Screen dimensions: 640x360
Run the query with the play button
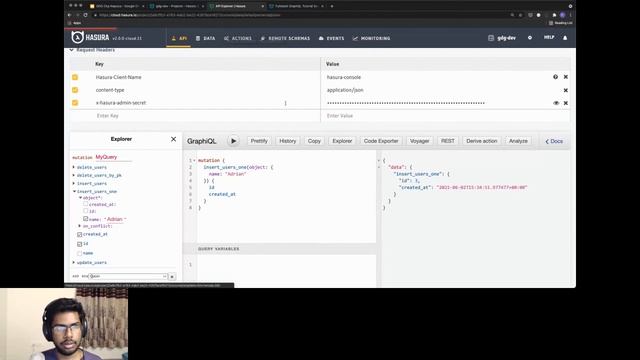pos(233,141)
